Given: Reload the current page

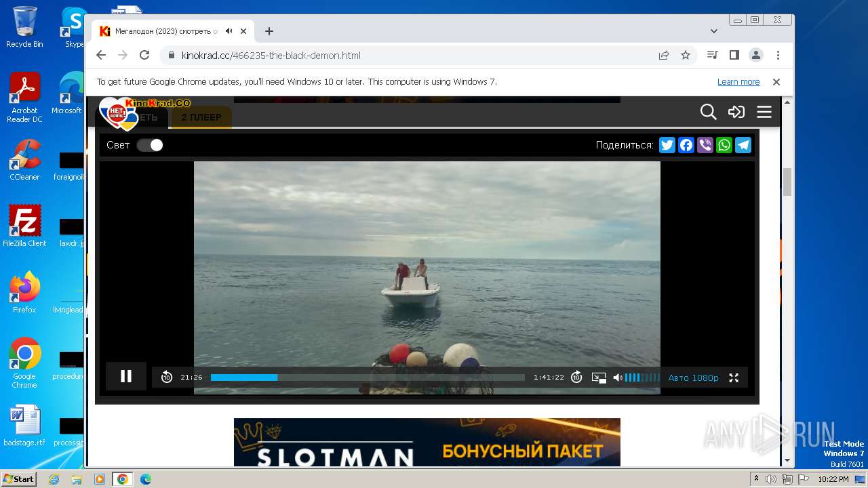Looking at the screenshot, I should click(144, 56).
